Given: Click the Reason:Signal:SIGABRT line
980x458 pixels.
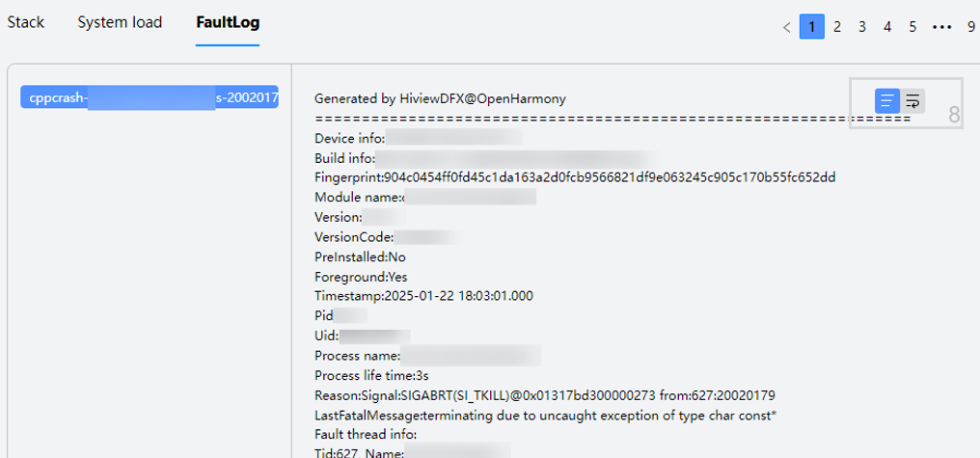Looking at the screenshot, I should (x=545, y=395).
